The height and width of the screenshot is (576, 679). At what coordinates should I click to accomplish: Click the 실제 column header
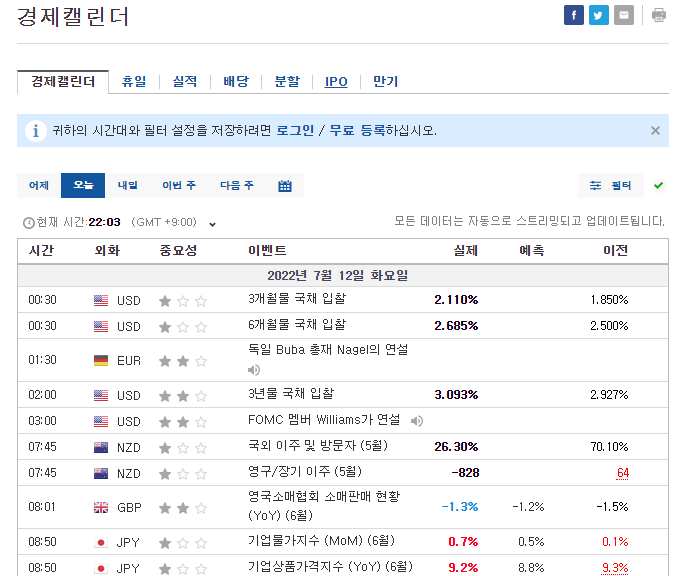coord(466,251)
